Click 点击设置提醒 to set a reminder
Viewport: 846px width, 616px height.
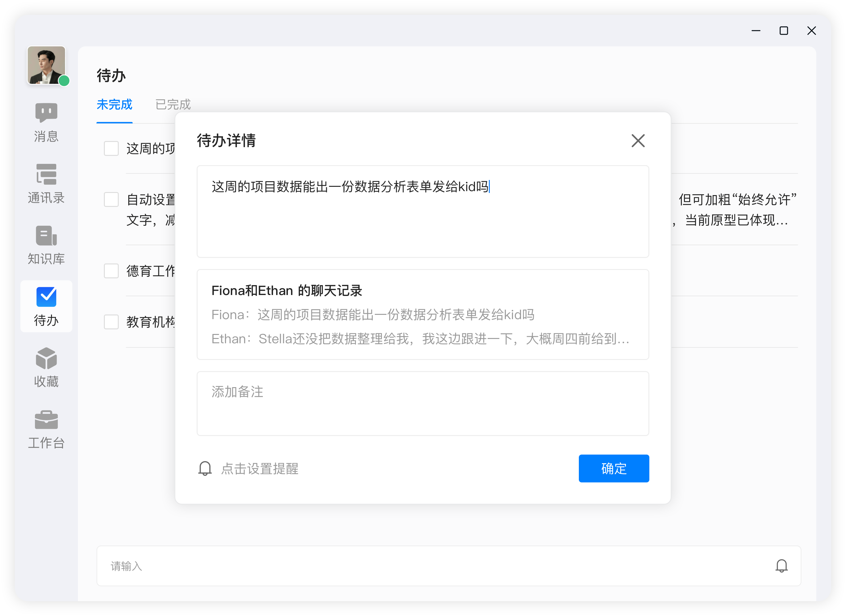[260, 468]
